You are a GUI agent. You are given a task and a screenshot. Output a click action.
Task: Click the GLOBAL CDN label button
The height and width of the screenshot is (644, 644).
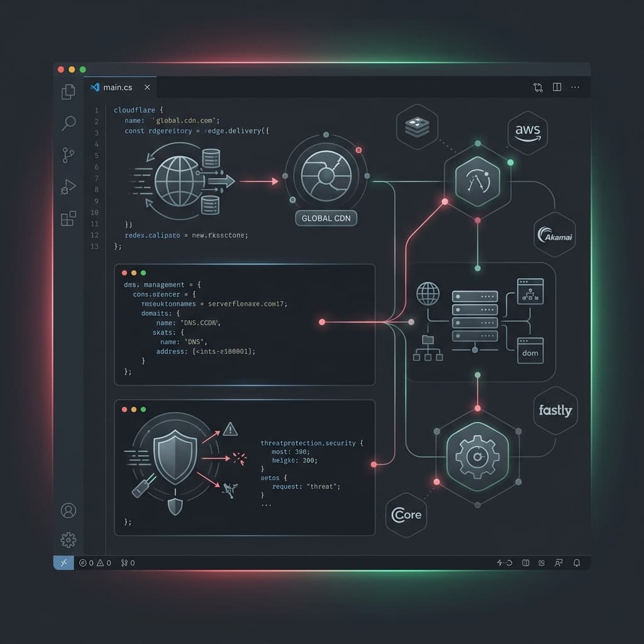[x=326, y=218]
